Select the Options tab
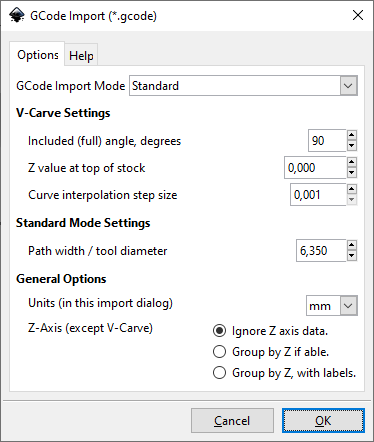 pos(37,55)
